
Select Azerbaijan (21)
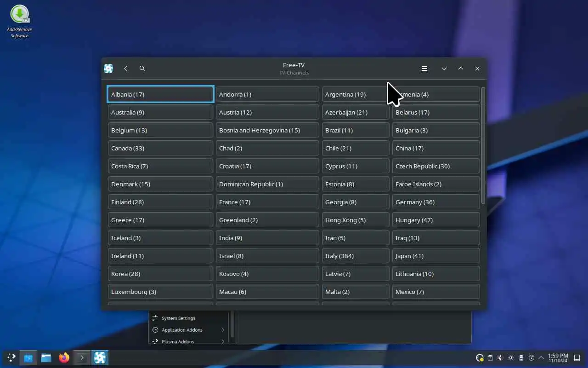point(356,112)
